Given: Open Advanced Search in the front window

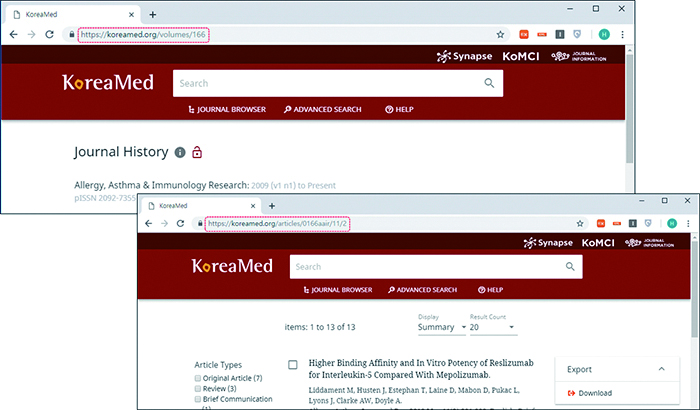Looking at the screenshot, I should pyautogui.click(x=422, y=290).
